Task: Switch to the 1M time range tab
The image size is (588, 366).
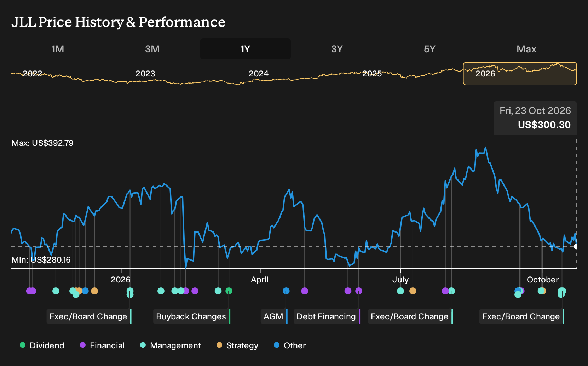Action: (58, 49)
